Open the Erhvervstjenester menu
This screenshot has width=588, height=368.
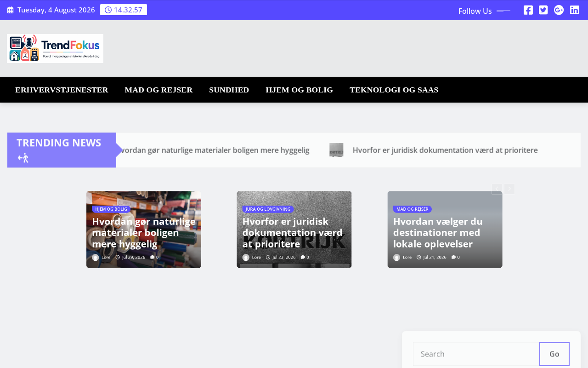coord(62,90)
